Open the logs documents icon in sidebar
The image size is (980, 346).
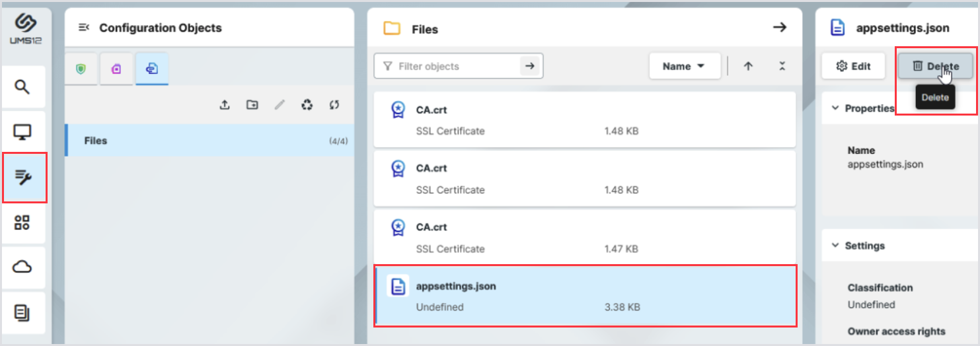point(22,312)
